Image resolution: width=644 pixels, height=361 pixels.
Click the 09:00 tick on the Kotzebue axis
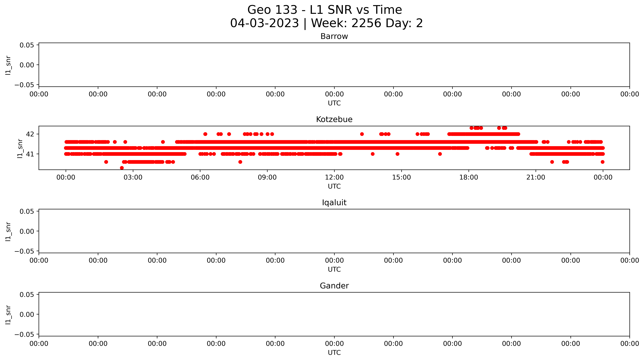267,177
